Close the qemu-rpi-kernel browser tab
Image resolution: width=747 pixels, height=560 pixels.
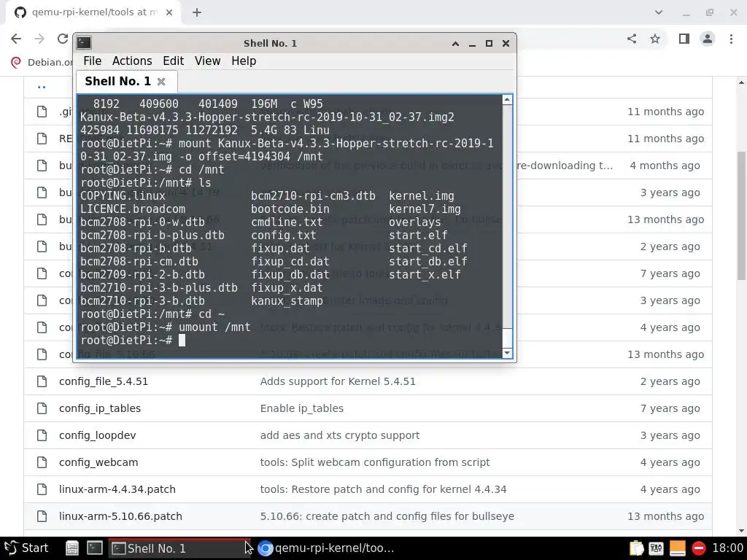pyautogui.click(x=169, y=12)
